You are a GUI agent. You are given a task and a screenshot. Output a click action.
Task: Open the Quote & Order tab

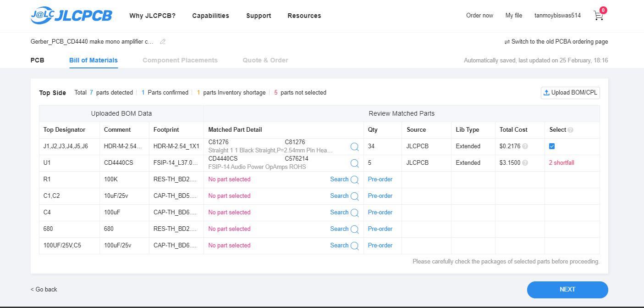tap(265, 60)
